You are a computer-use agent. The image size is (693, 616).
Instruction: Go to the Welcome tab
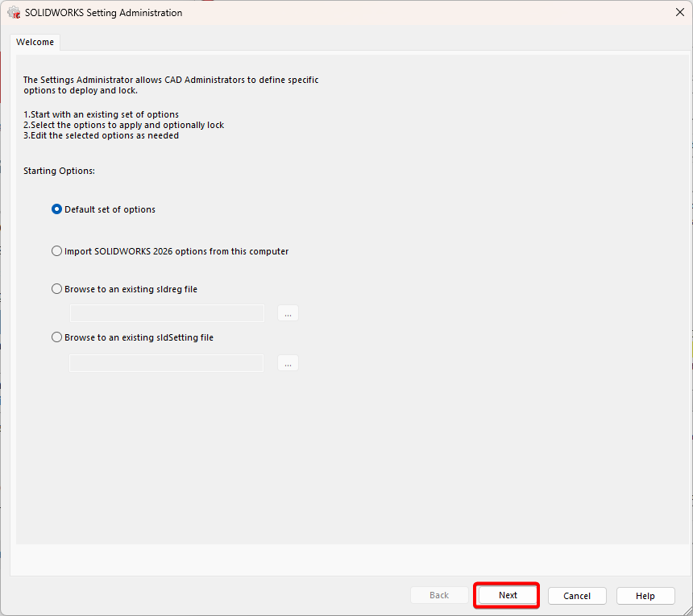pos(35,42)
